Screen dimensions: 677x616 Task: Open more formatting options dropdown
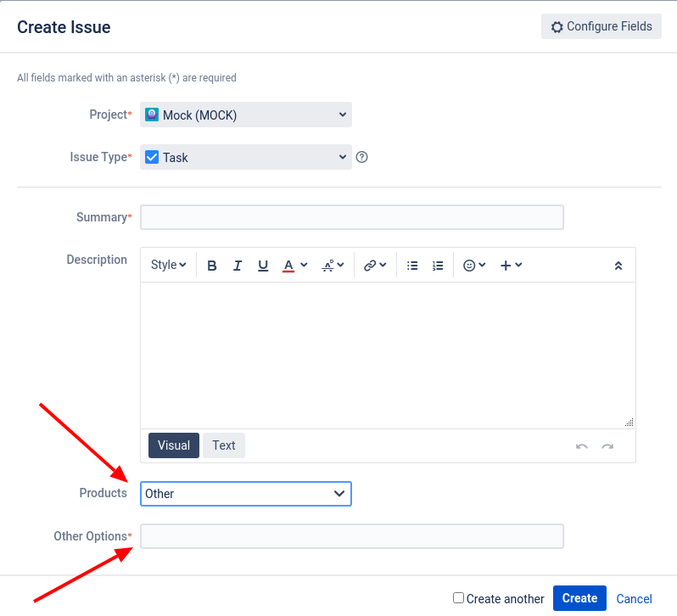(333, 266)
